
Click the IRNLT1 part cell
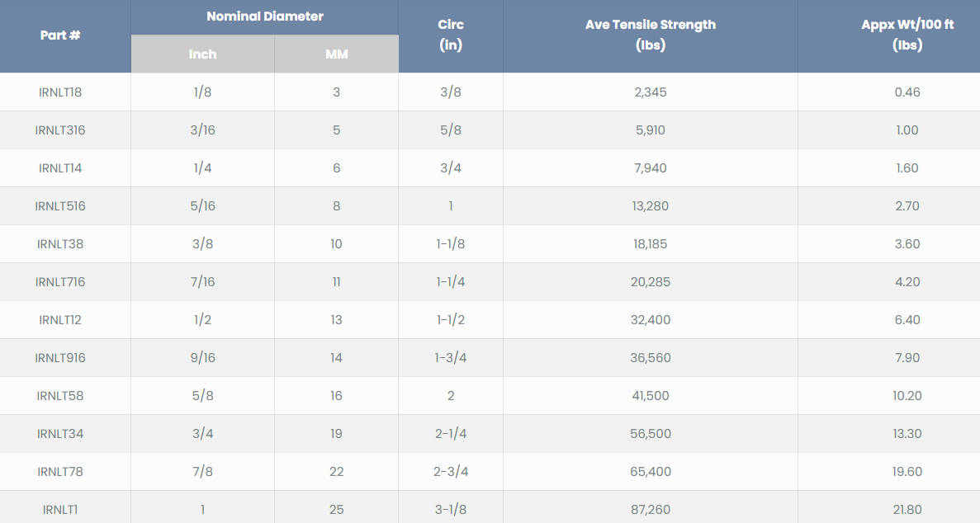pos(60,510)
